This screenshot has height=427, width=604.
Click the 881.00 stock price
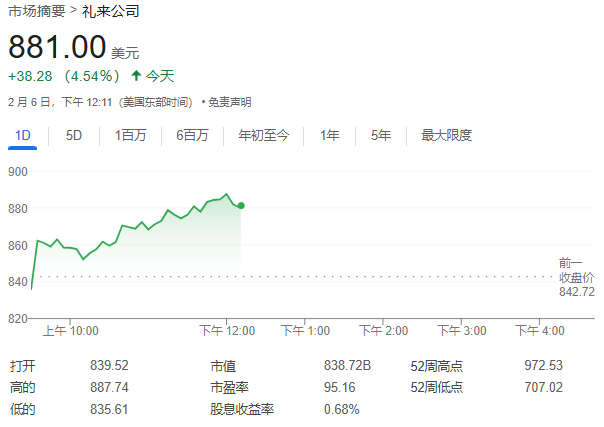click(57, 46)
